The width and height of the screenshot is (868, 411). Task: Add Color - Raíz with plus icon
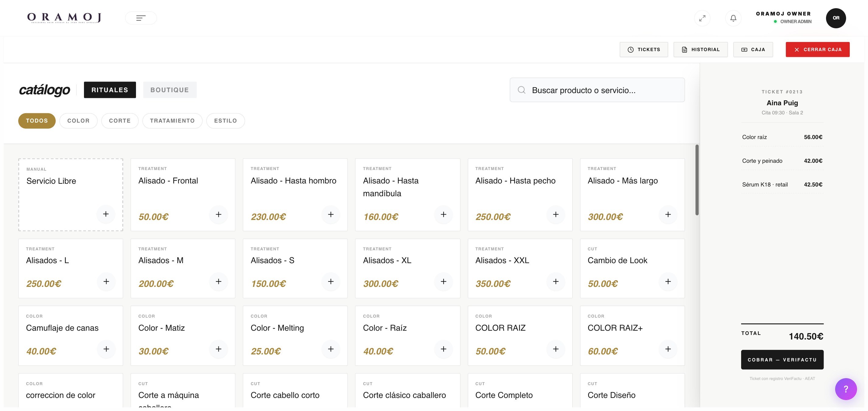click(444, 349)
